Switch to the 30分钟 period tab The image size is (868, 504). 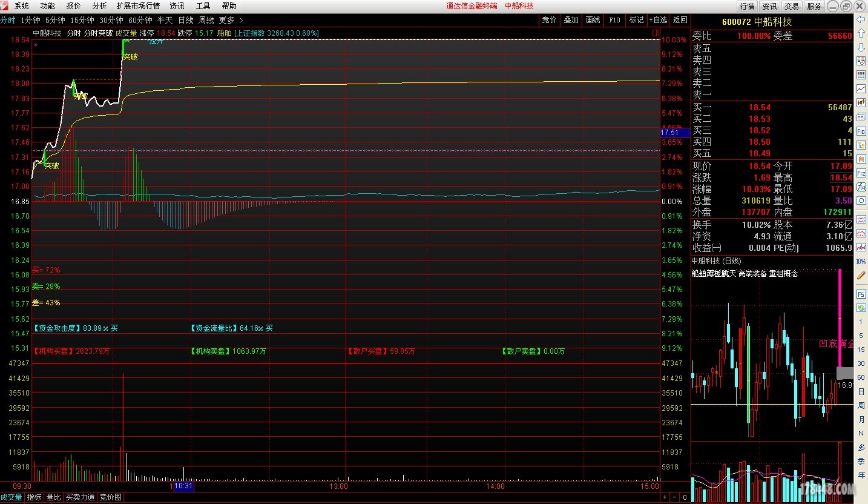click(x=111, y=20)
